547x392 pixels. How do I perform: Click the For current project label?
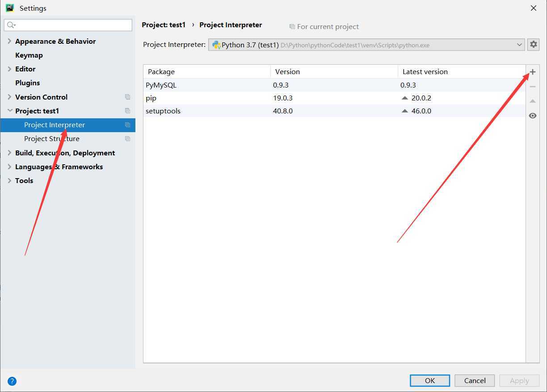328,27
